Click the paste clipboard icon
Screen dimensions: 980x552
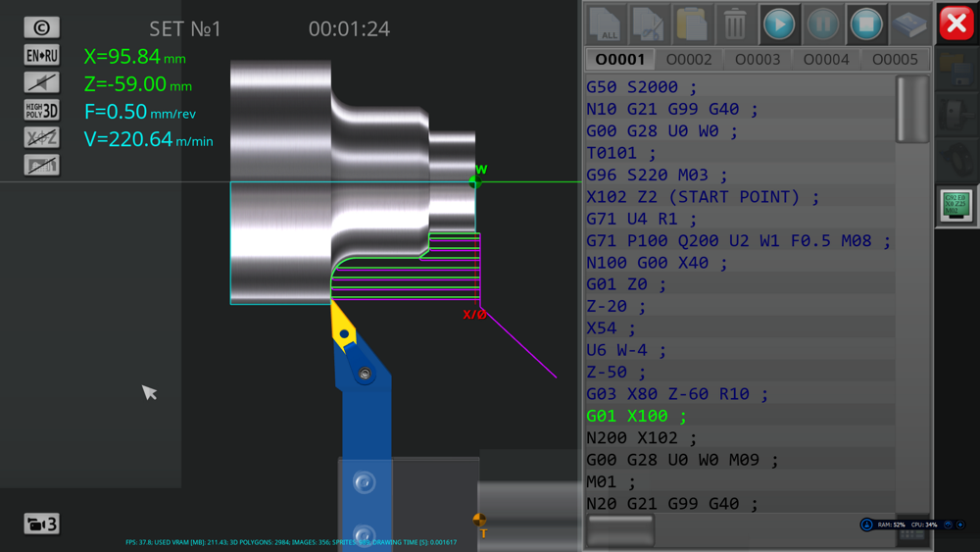(x=691, y=25)
